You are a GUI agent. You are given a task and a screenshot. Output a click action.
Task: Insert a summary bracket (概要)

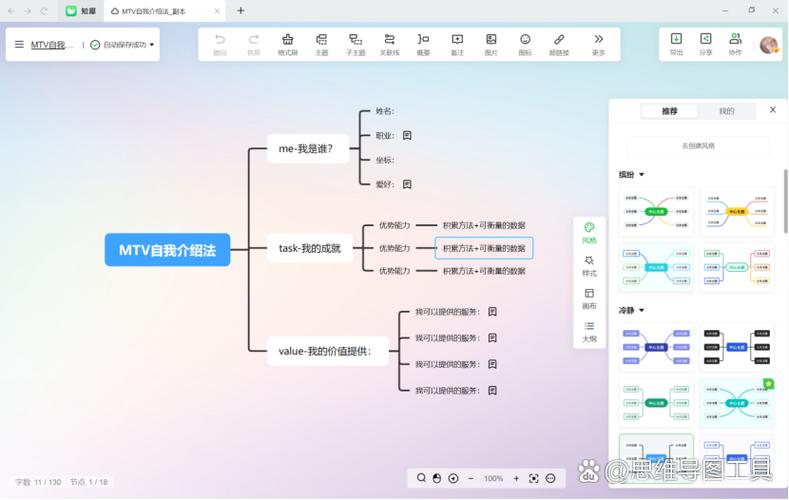coord(423,39)
